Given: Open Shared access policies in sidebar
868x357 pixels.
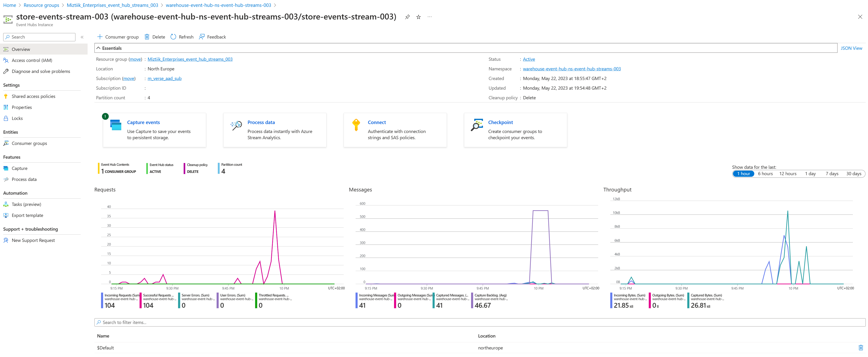Looking at the screenshot, I should pyautogui.click(x=33, y=96).
